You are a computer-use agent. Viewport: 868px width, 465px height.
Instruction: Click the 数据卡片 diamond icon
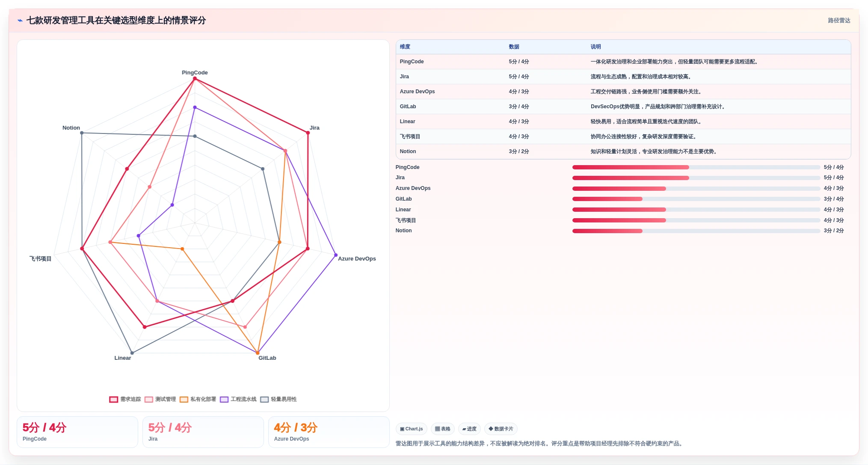click(491, 429)
